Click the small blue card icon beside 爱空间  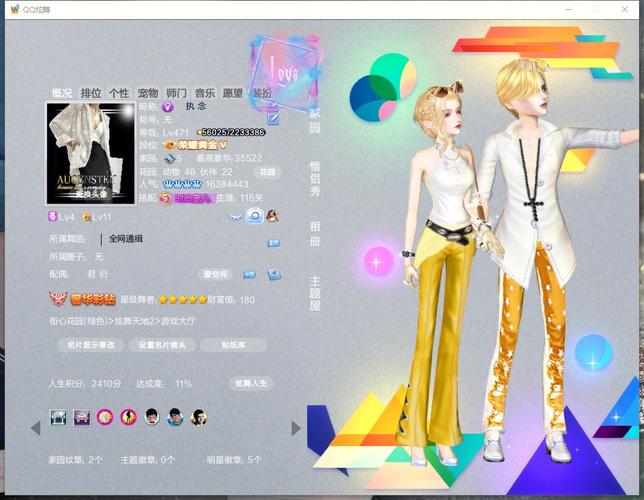point(249,274)
